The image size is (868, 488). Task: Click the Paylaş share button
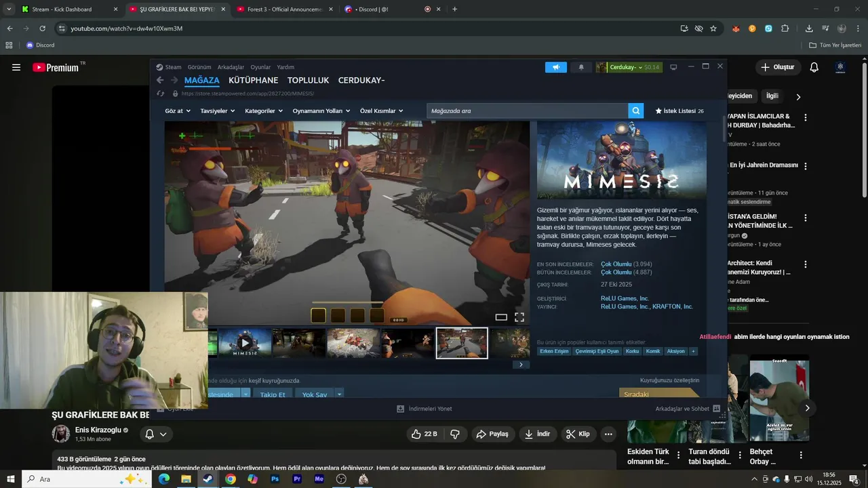492,434
